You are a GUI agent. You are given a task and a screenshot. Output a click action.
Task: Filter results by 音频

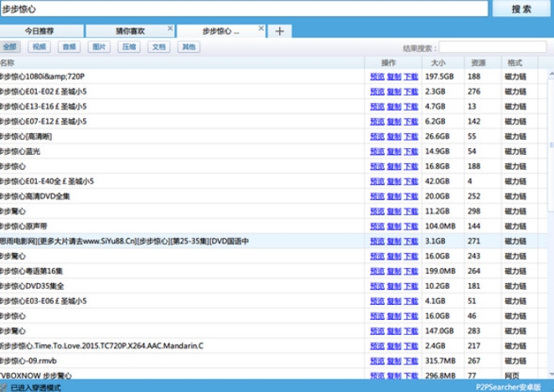tap(69, 48)
